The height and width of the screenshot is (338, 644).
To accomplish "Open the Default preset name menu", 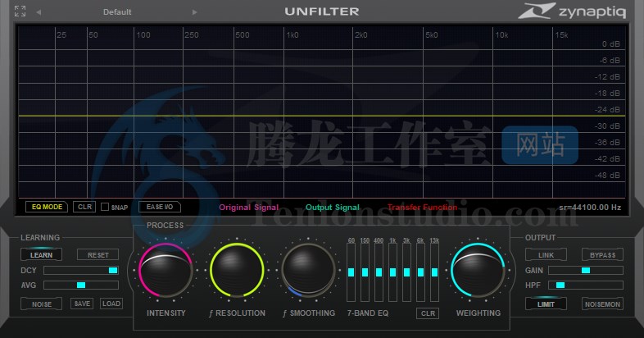I will point(117,12).
